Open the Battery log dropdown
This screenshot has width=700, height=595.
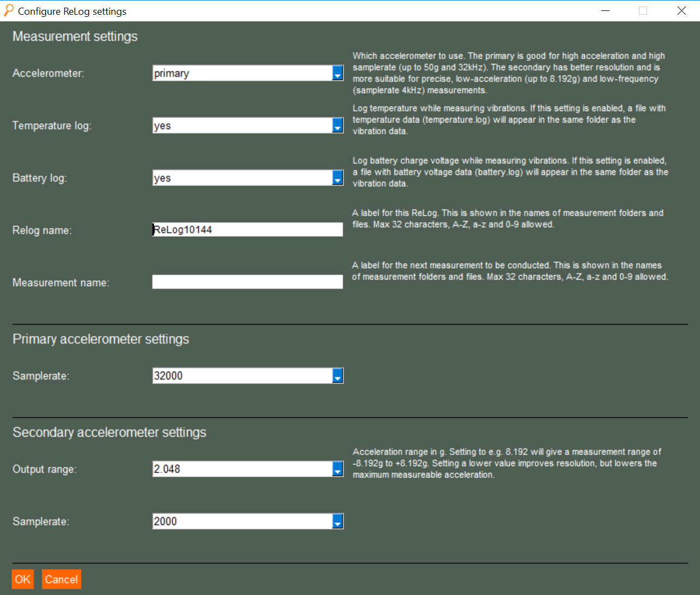[x=248, y=178]
